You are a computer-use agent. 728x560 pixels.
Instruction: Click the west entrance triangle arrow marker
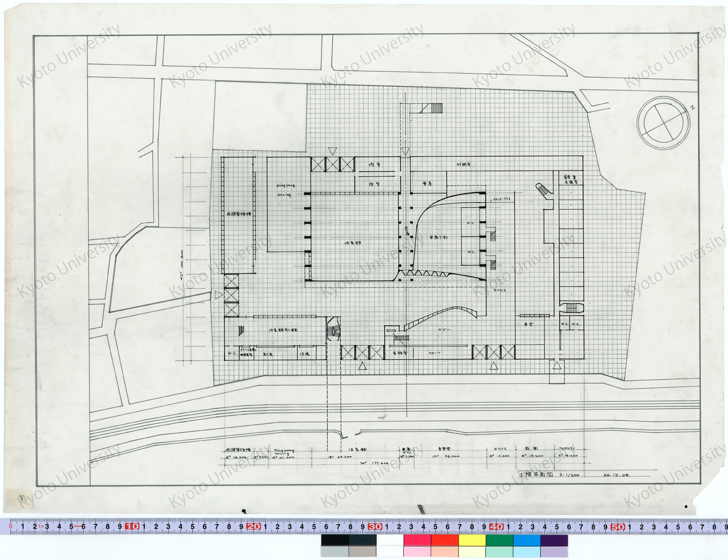pos(218,295)
